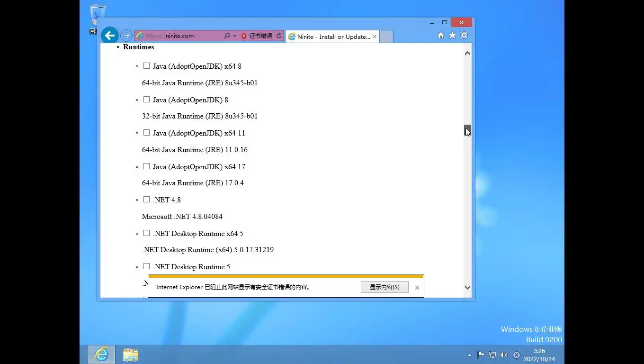644x364 pixels.
Task: Click text '32-bit Java Runtime (JRE) 8u345-b01'
Action: point(200,116)
